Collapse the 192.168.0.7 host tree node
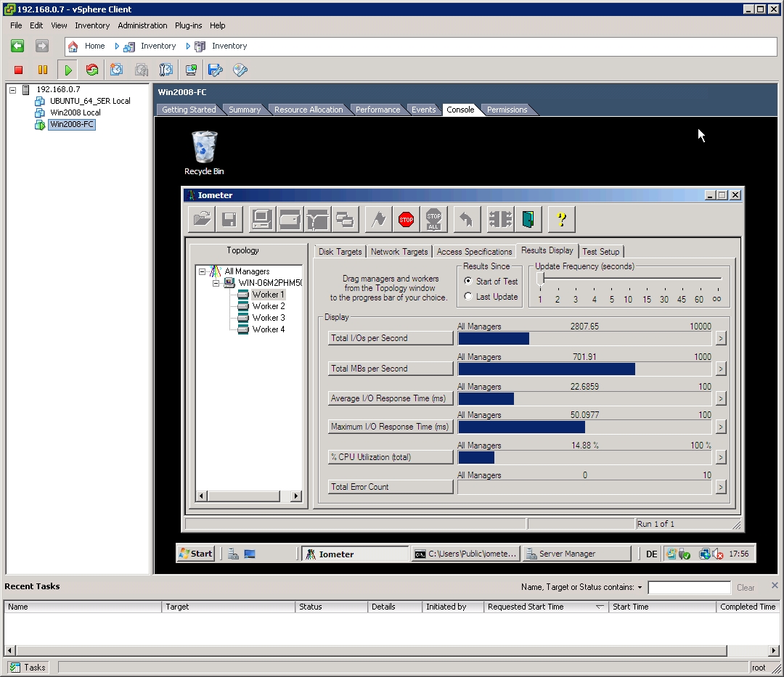784x677 pixels. coord(12,90)
